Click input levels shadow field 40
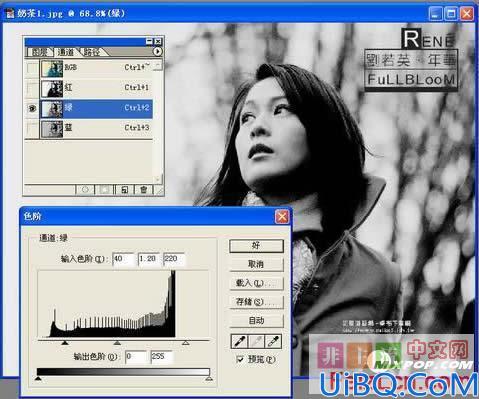Viewport: 479px width, 399px height. pos(124,259)
